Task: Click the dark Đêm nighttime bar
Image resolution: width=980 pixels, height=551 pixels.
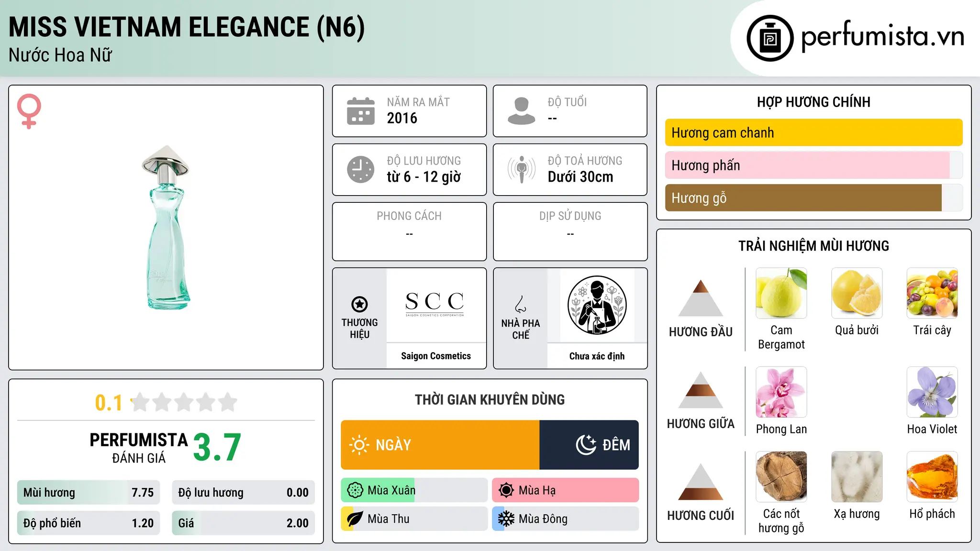Action: click(x=589, y=445)
